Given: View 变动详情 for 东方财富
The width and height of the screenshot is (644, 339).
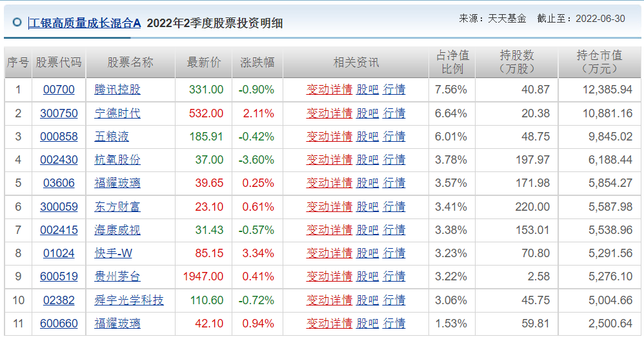Looking at the screenshot, I should tap(329, 207).
